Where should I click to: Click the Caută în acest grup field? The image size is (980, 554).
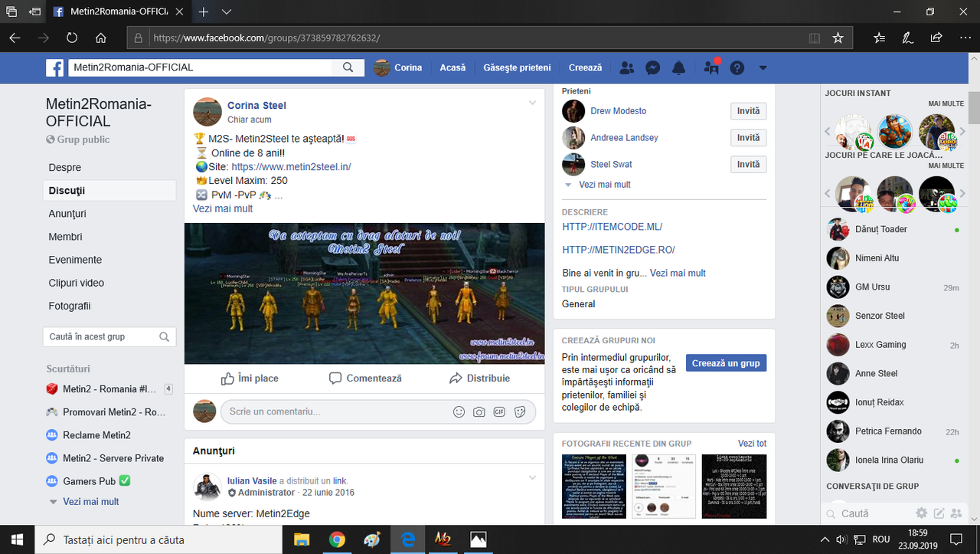[x=109, y=337]
